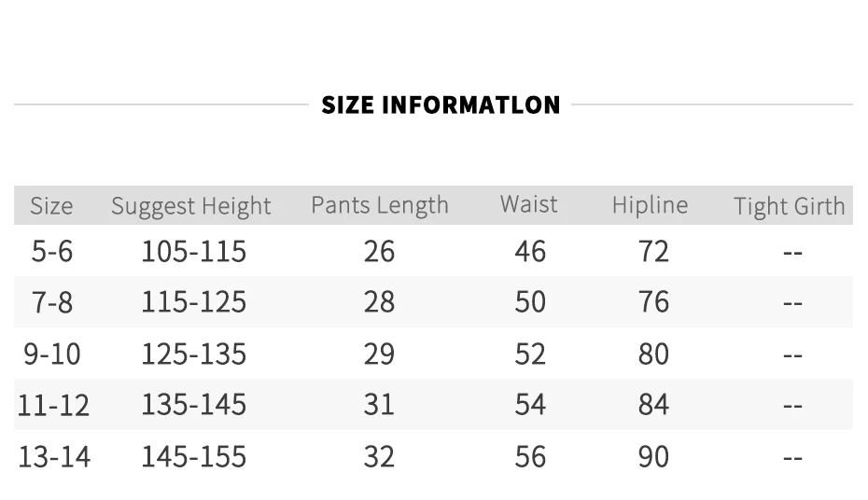Click waist value 54
868x500 pixels.
pyautogui.click(x=530, y=404)
